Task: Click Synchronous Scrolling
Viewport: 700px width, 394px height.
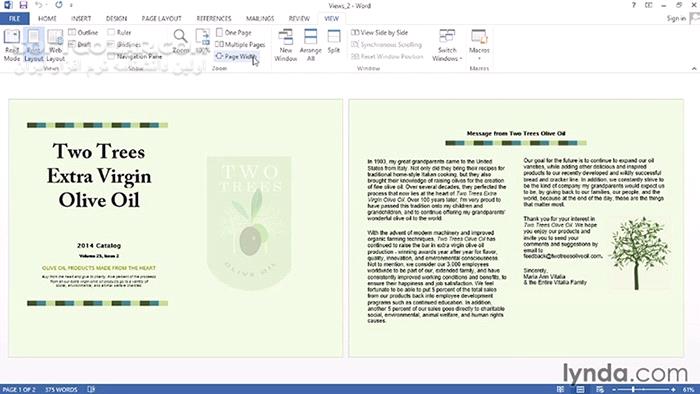Action: [x=387, y=44]
